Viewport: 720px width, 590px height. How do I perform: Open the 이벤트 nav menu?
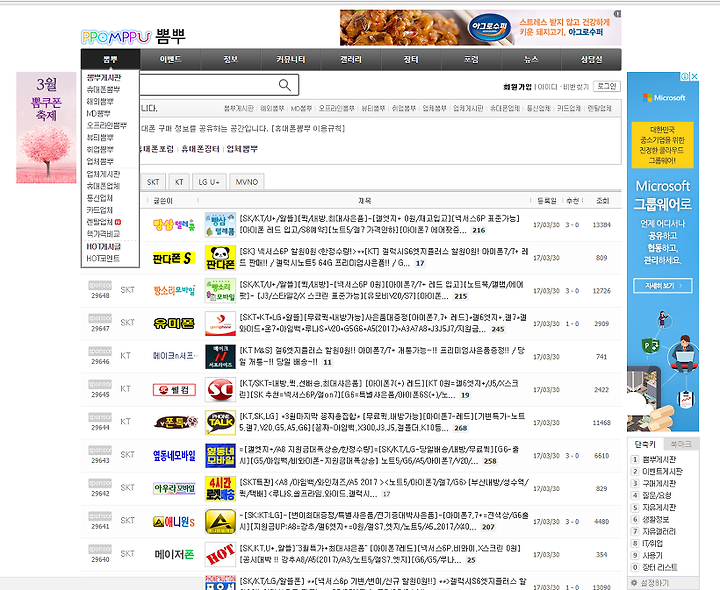click(170, 59)
